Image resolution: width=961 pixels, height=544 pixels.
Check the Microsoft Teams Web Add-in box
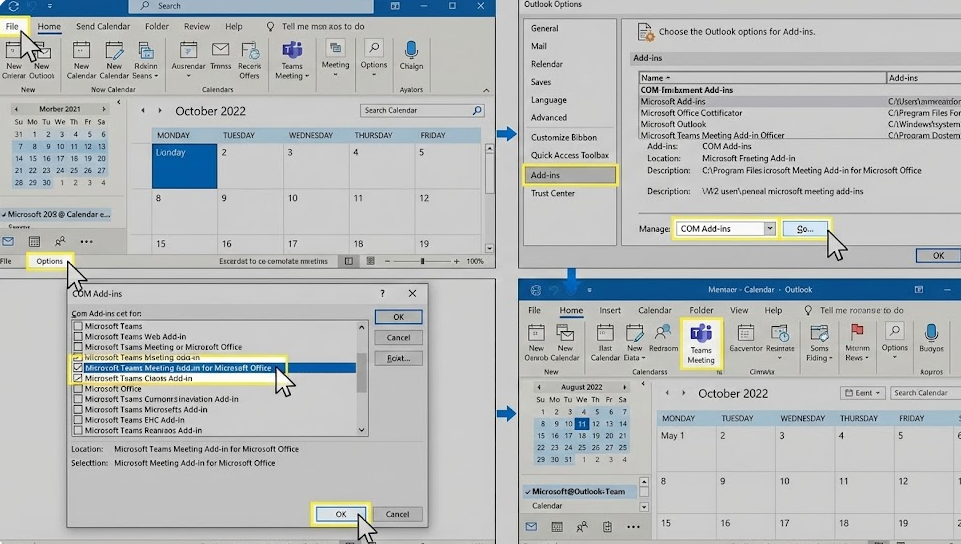(x=78, y=337)
